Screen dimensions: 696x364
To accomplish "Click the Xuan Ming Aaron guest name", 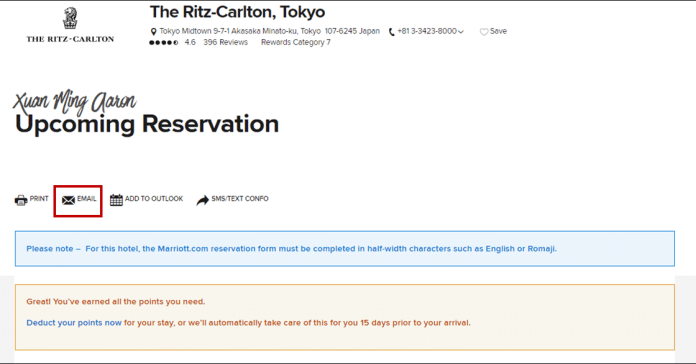I will [75, 102].
